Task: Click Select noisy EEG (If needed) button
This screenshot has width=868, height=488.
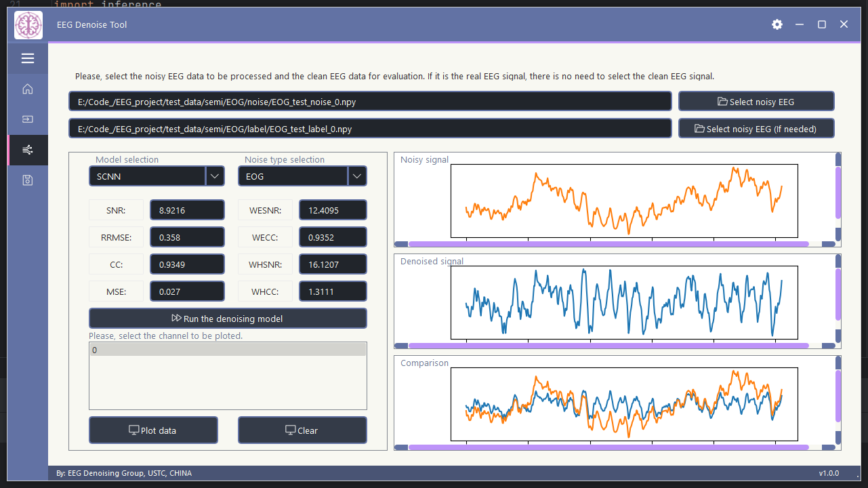Action: pos(756,129)
